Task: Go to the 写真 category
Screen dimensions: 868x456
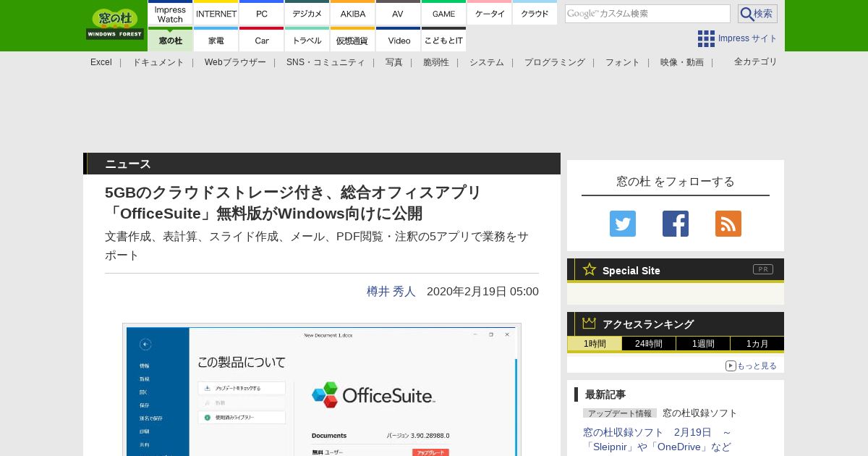Action: point(394,62)
